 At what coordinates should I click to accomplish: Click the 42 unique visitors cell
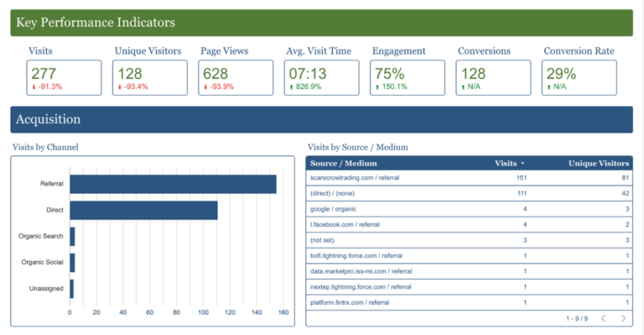pos(625,193)
